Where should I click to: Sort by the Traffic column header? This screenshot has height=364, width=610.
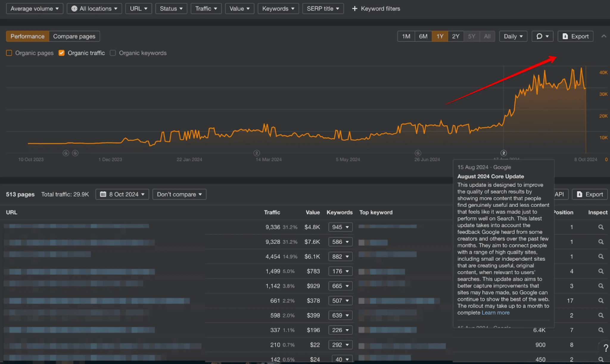pos(272,212)
